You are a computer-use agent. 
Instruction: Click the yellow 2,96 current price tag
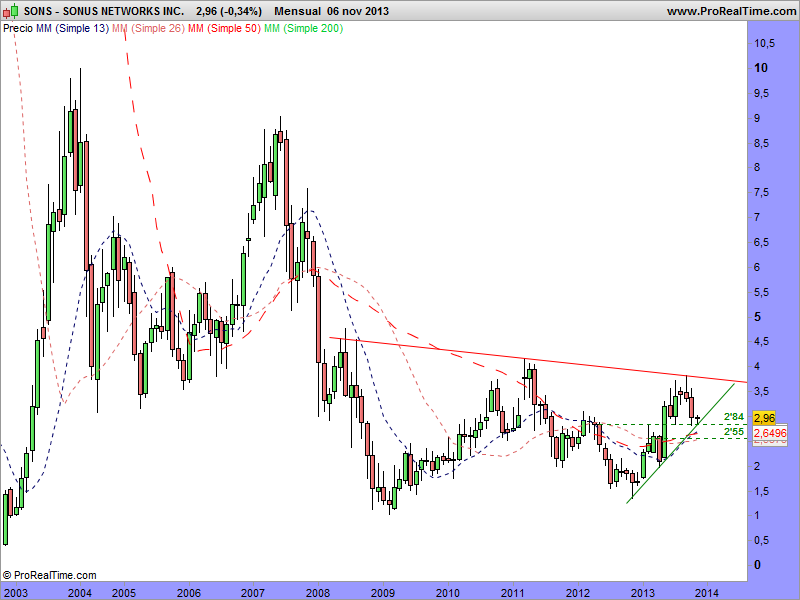(x=764, y=418)
